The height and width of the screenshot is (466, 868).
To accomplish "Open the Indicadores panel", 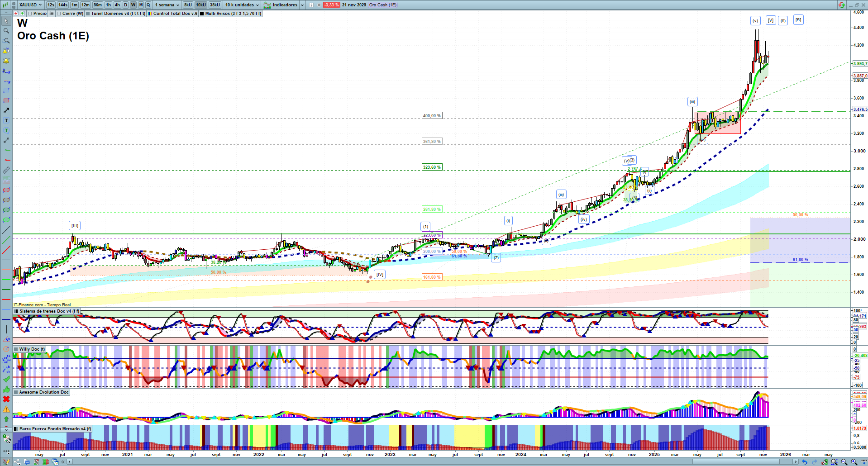I will pyautogui.click(x=284, y=5).
